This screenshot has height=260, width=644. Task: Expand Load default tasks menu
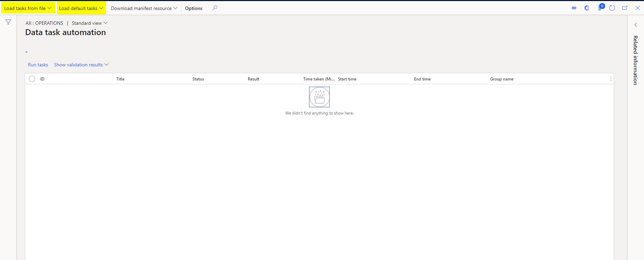pos(81,8)
